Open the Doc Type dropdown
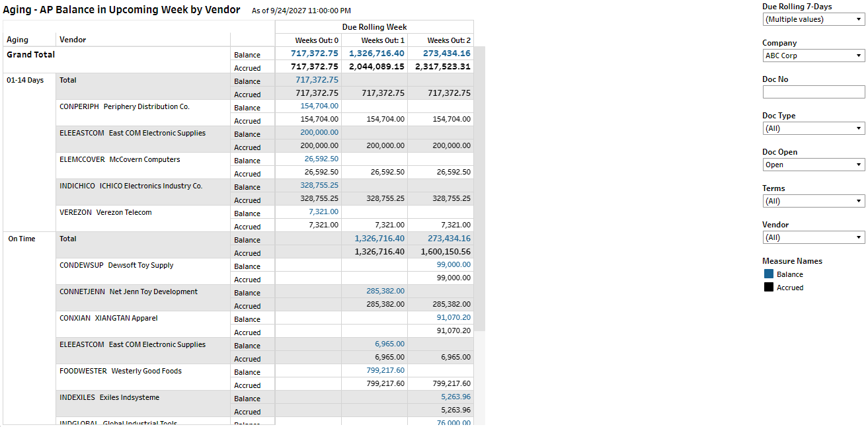 [813, 128]
